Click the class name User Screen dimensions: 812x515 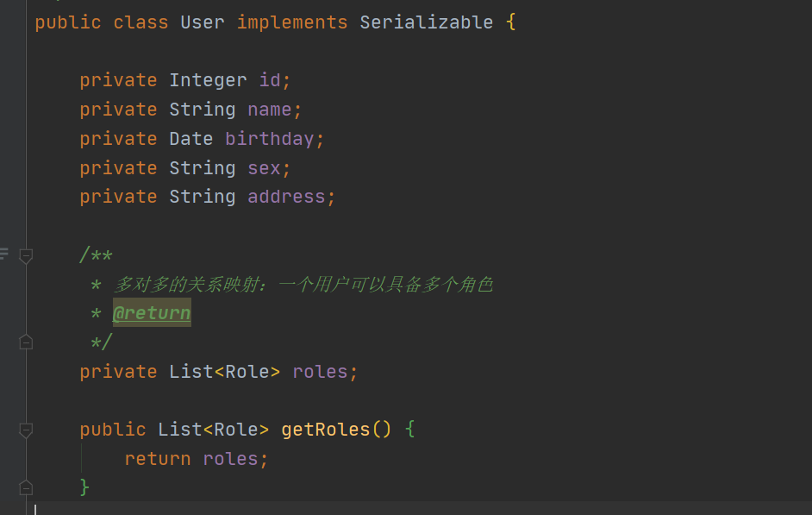point(203,22)
